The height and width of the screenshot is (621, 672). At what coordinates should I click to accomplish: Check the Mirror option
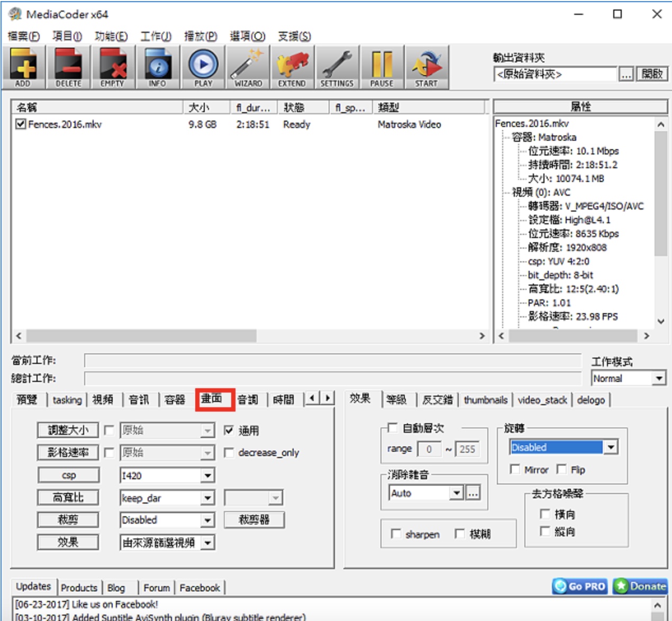(x=514, y=470)
